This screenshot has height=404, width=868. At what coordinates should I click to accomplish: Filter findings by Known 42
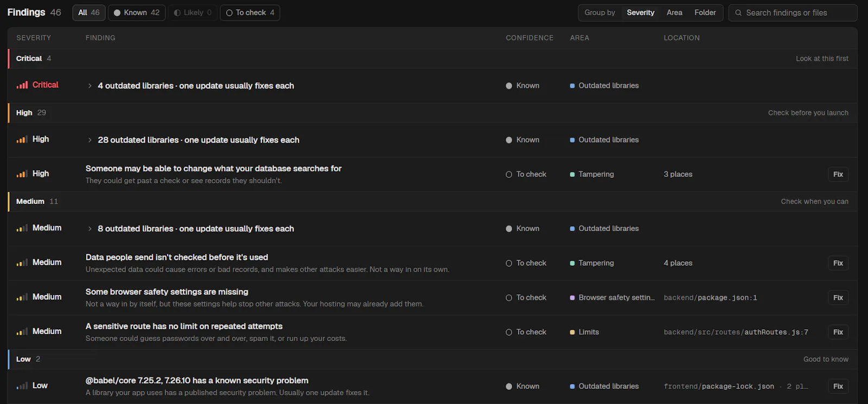(x=136, y=12)
